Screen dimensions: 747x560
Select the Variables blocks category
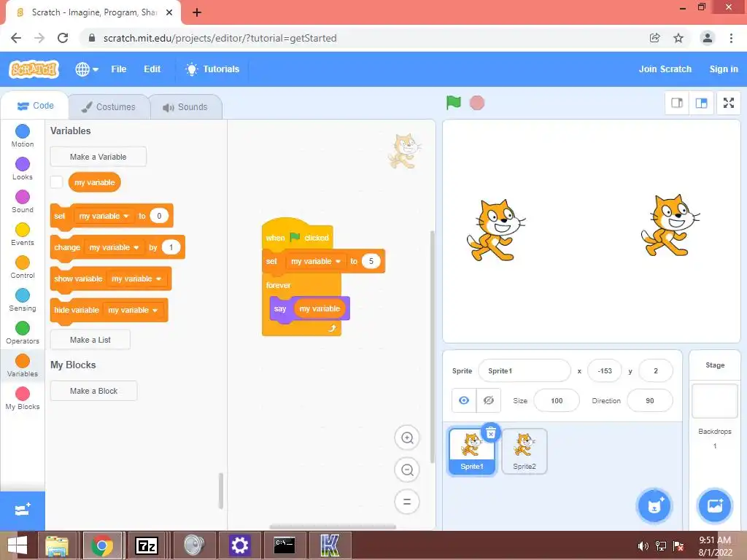(23, 366)
